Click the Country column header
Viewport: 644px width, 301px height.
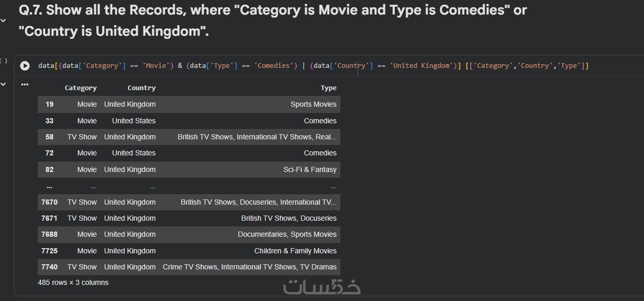coord(141,88)
